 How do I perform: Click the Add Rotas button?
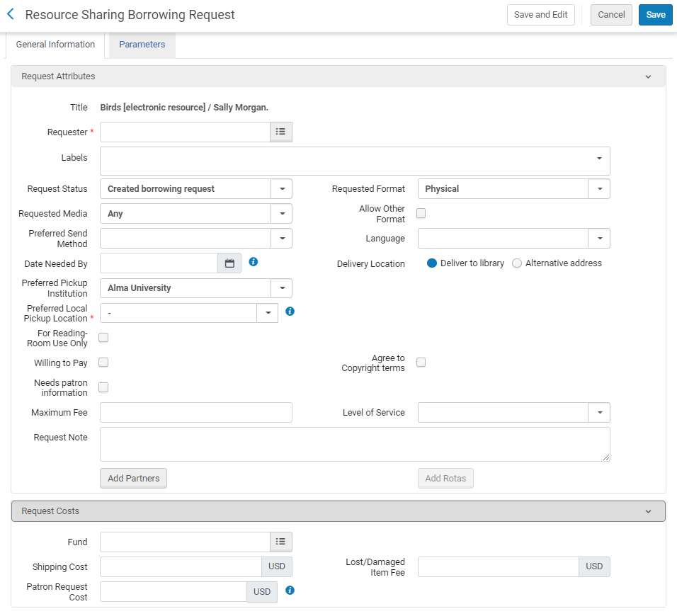tap(445, 479)
